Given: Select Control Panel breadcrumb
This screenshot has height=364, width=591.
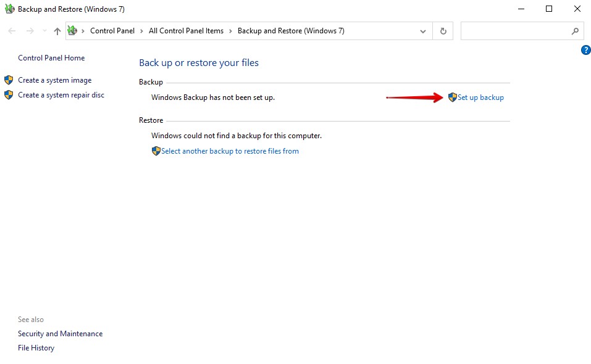Looking at the screenshot, I should [x=112, y=31].
